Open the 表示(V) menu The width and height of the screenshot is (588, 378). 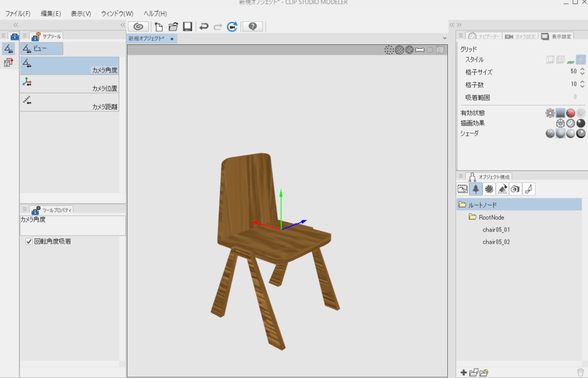[81, 14]
